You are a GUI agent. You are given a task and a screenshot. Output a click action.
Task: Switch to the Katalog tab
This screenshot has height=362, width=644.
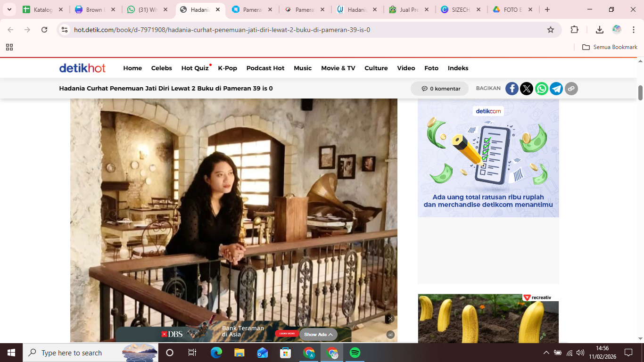[43, 9]
